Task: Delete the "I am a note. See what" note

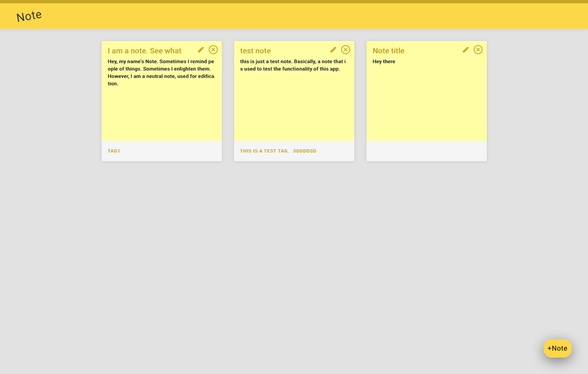Action: [x=213, y=50]
